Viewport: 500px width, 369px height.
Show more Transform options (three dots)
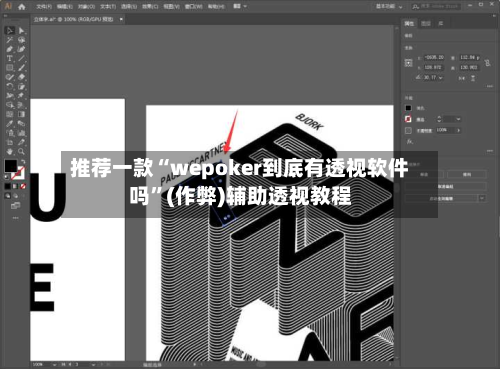(x=490, y=86)
